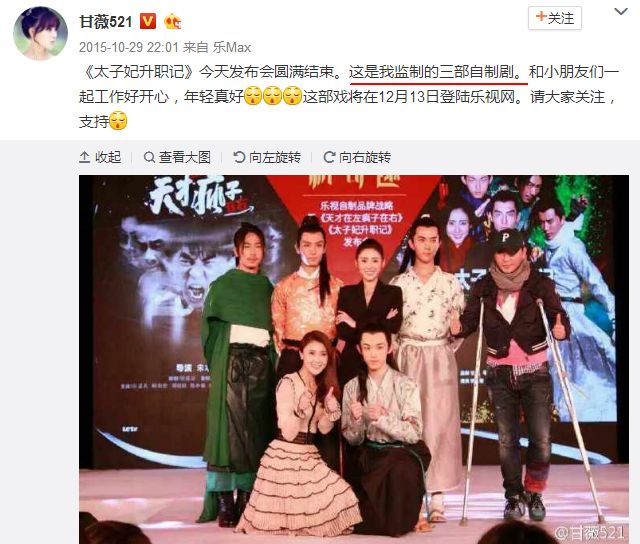Click the collapse arrow icon beside 收起
Viewport: 640px width, 544px height.
[x=84, y=157]
